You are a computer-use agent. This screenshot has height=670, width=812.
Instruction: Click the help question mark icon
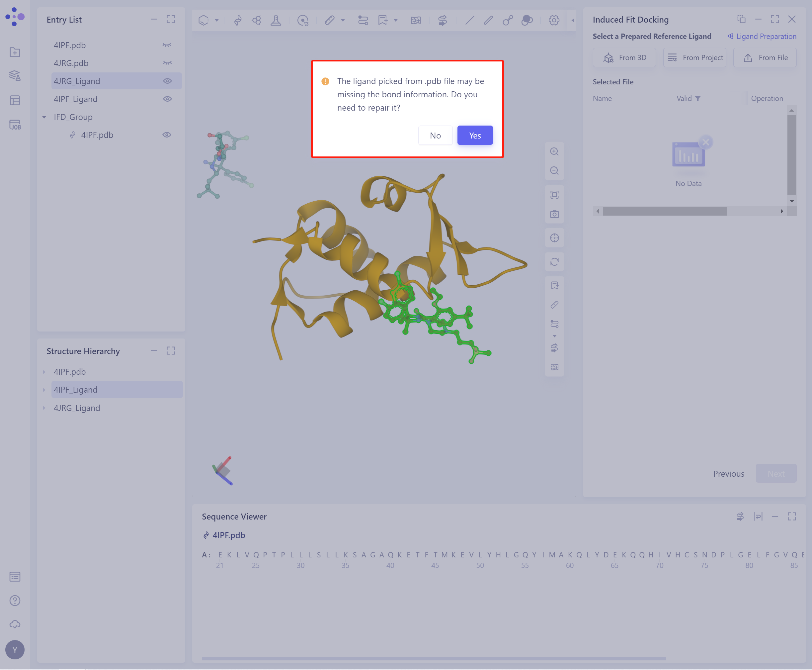click(x=15, y=601)
